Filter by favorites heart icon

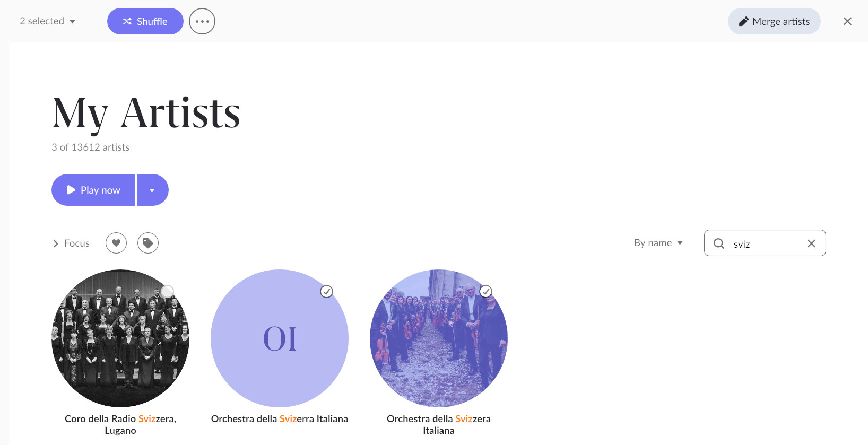116,243
